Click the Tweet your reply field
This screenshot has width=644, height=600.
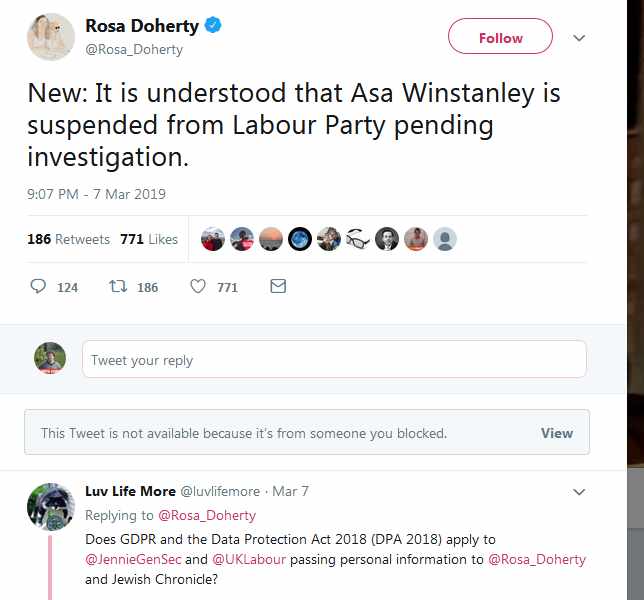tap(334, 360)
